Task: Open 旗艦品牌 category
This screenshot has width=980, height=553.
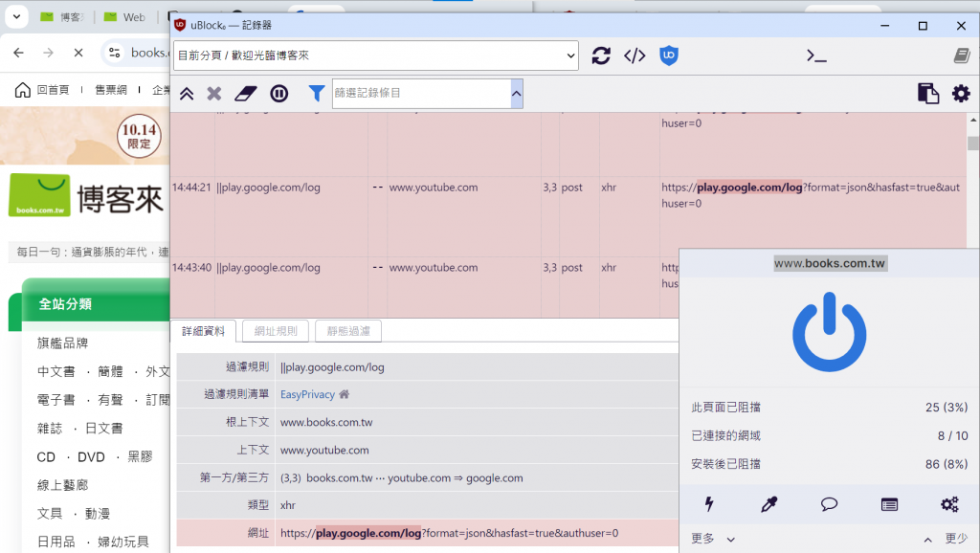Action: 62,343
